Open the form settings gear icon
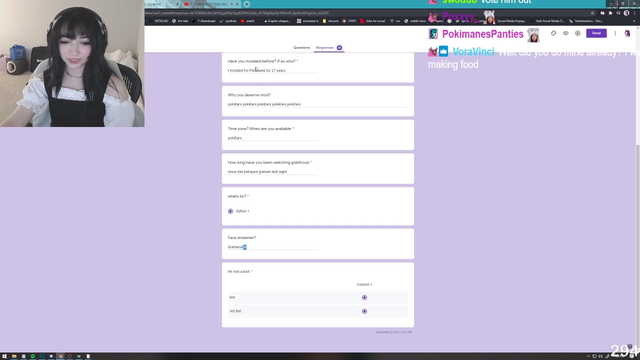Viewport: 640px width, 360px height. (x=578, y=33)
